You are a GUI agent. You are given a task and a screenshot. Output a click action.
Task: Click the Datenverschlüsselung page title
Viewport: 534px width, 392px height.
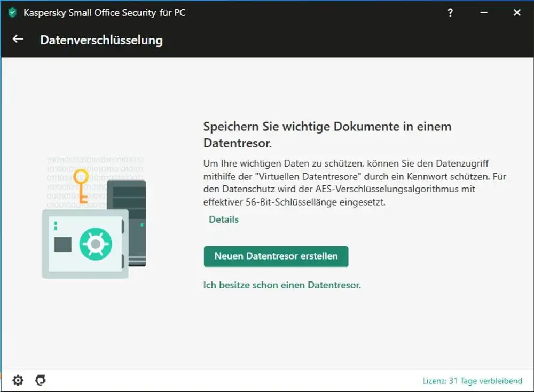click(x=101, y=40)
